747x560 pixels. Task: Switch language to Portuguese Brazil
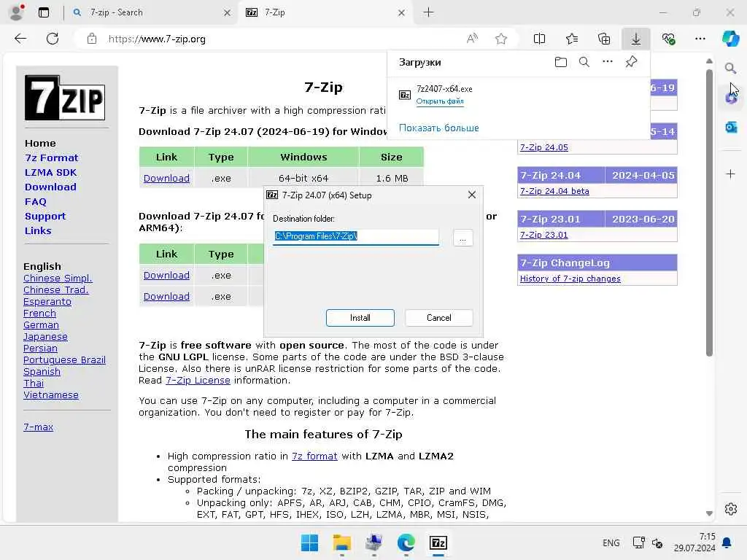[64, 360]
